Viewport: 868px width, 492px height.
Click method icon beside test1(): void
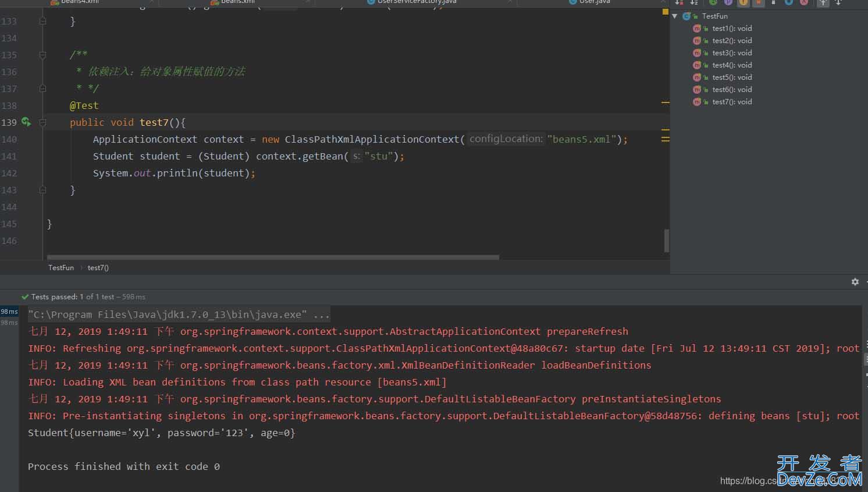tap(697, 29)
